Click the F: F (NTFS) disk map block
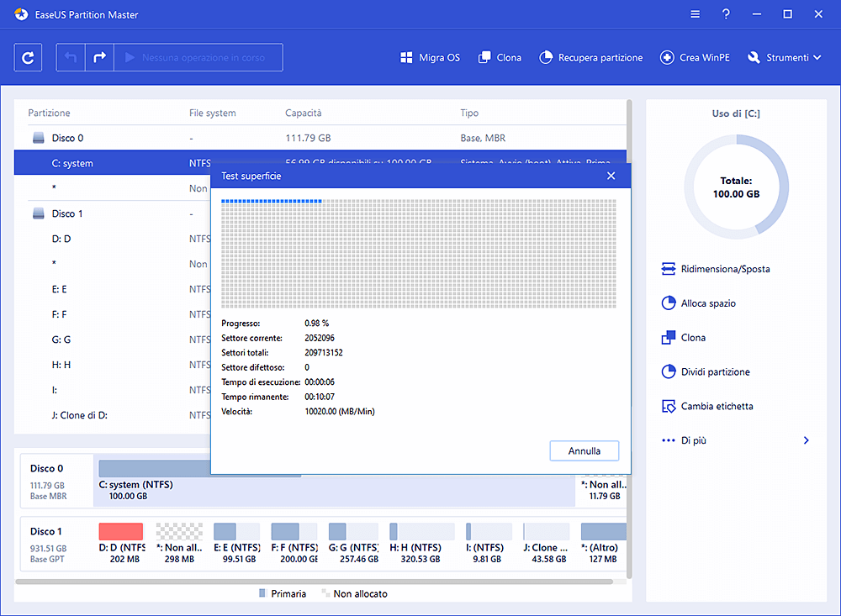Image resolution: width=841 pixels, height=616 pixels. (294, 543)
